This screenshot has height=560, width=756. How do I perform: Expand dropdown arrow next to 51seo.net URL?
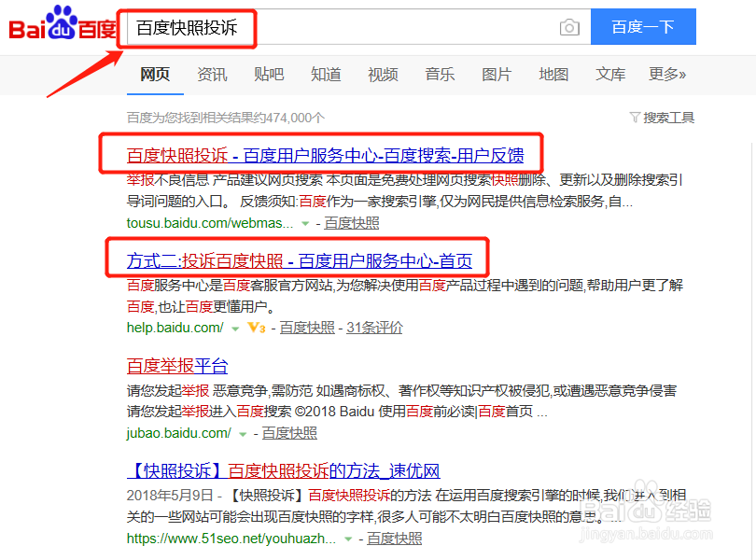tap(348, 539)
